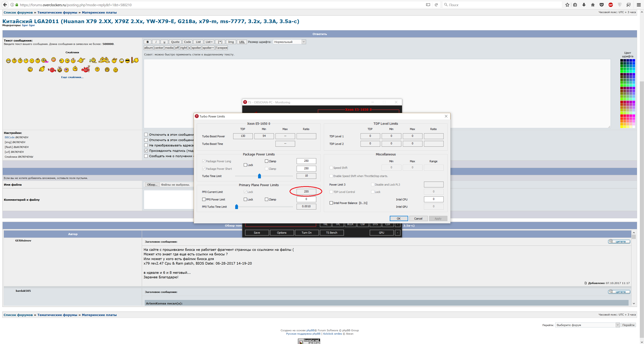Viewport: 644px width, 344px height.
Task: Click the screenshot scissors icon
Action: click(629, 5)
